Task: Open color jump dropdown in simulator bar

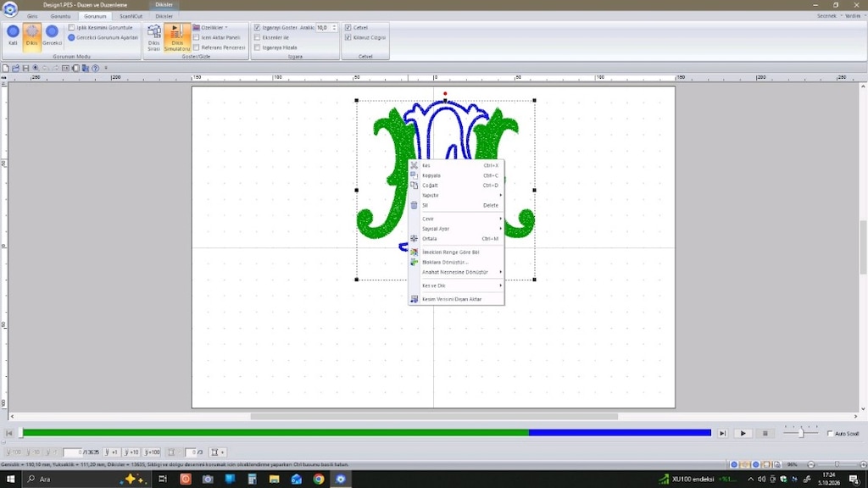Action: (x=217, y=452)
